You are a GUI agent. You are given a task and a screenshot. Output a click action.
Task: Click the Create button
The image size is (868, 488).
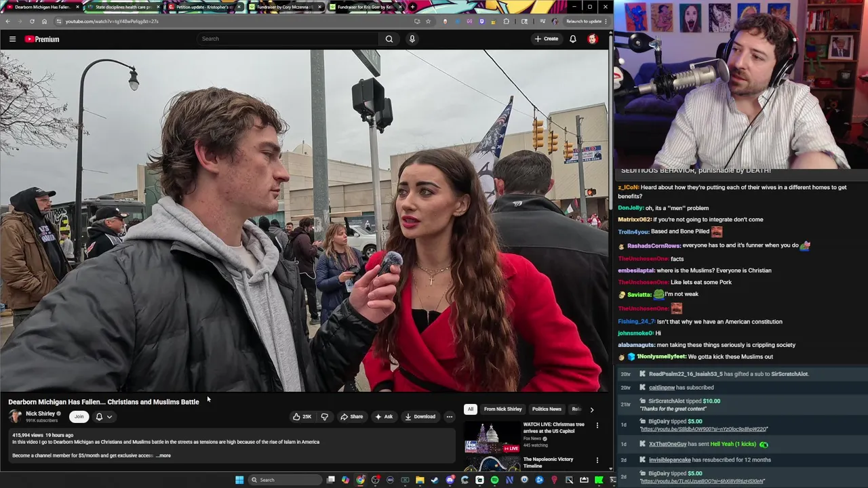pyautogui.click(x=547, y=39)
